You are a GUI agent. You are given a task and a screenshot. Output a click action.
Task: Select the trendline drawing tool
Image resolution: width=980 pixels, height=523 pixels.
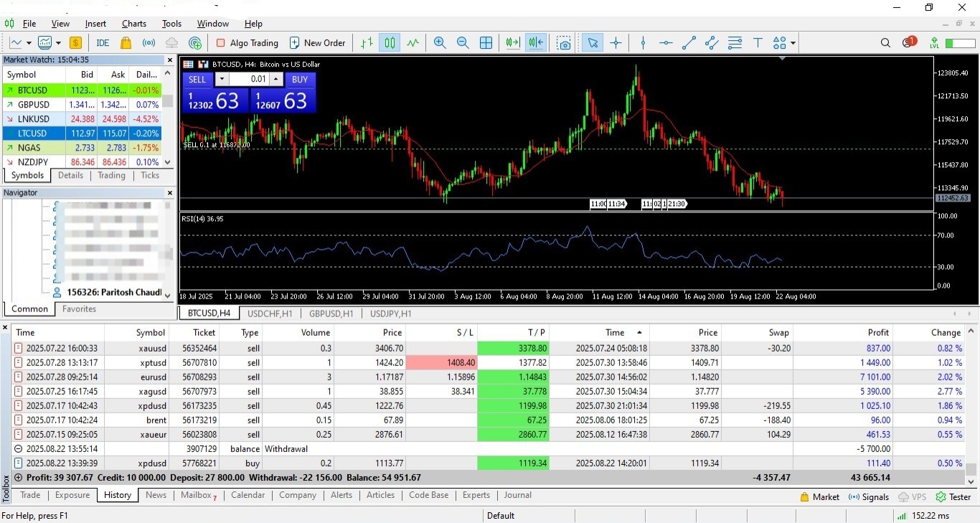(689, 43)
